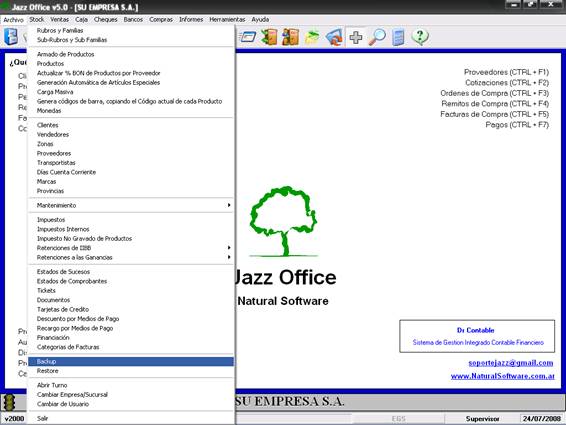This screenshot has height=425, width=566.
Task: Click the blue picture frame toolbar icon
Action: click(334, 37)
